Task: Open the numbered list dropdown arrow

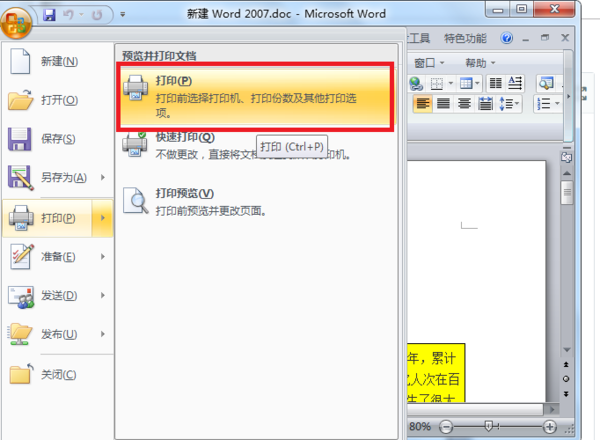Action: pos(557,104)
